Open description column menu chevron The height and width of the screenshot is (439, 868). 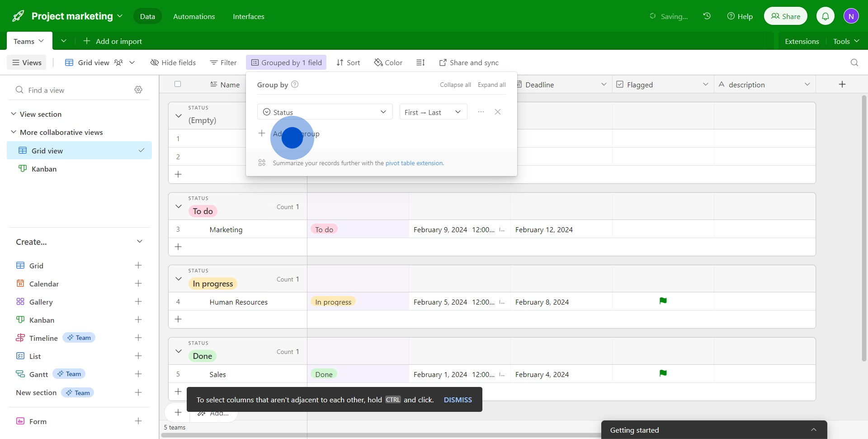point(807,85)
